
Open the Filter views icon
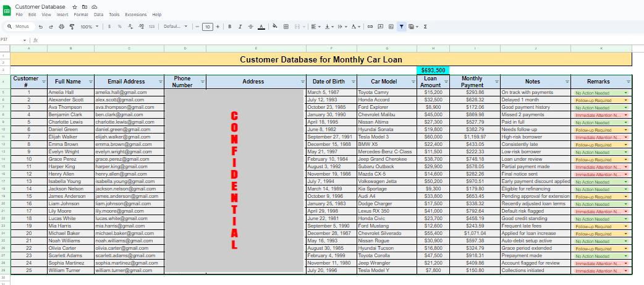(x=413, y=27)
